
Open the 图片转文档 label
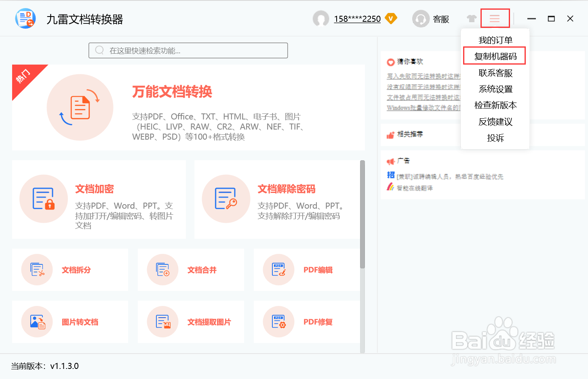coord(80,322)
